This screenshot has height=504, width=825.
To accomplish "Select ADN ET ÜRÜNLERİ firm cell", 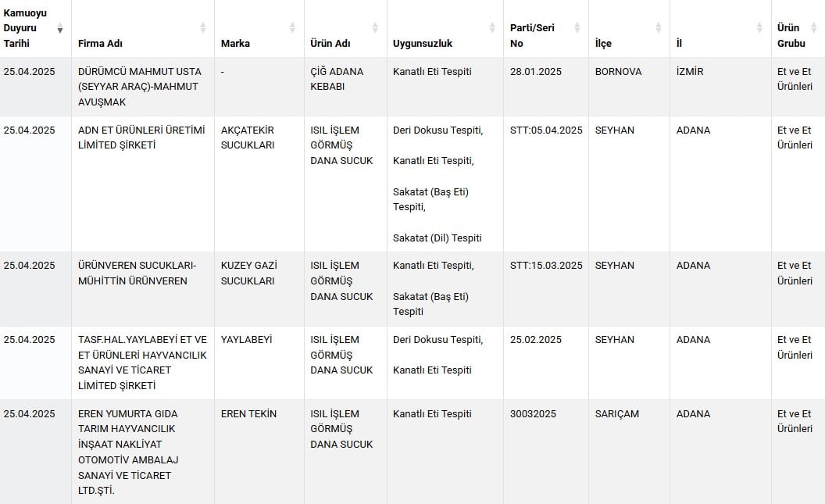I will 141,138.
